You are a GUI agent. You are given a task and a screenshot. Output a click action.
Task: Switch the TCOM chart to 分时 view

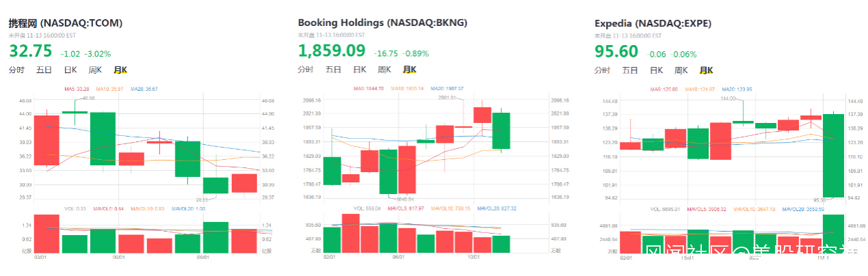coord(16,70)
